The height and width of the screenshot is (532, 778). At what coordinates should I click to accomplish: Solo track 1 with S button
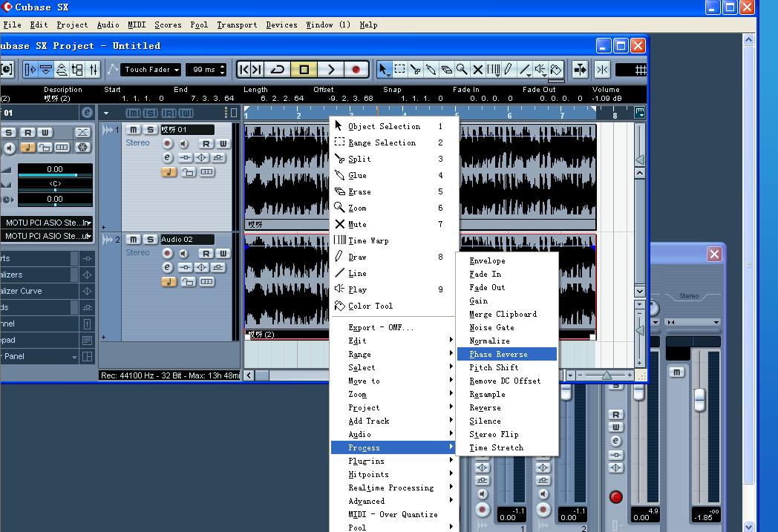[150, 129]
